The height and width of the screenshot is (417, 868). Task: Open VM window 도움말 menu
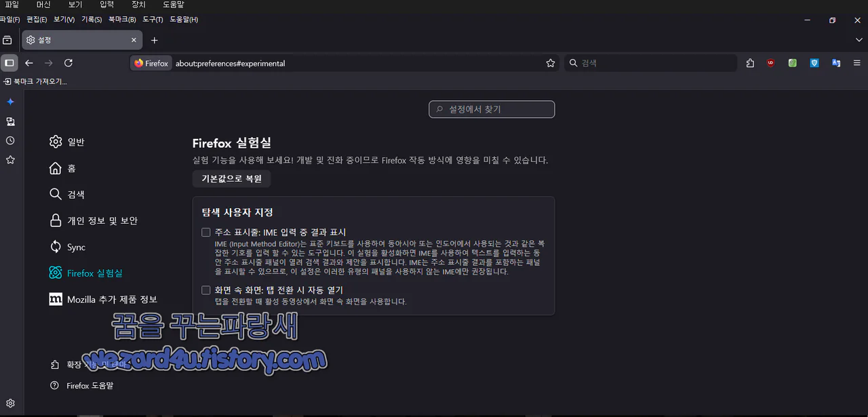(174, 4)
